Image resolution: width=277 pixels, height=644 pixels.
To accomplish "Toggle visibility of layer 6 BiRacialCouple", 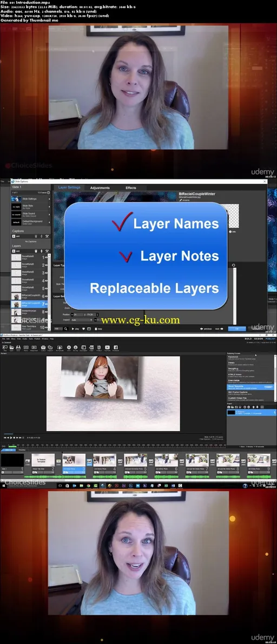I will tap(47, 296).
